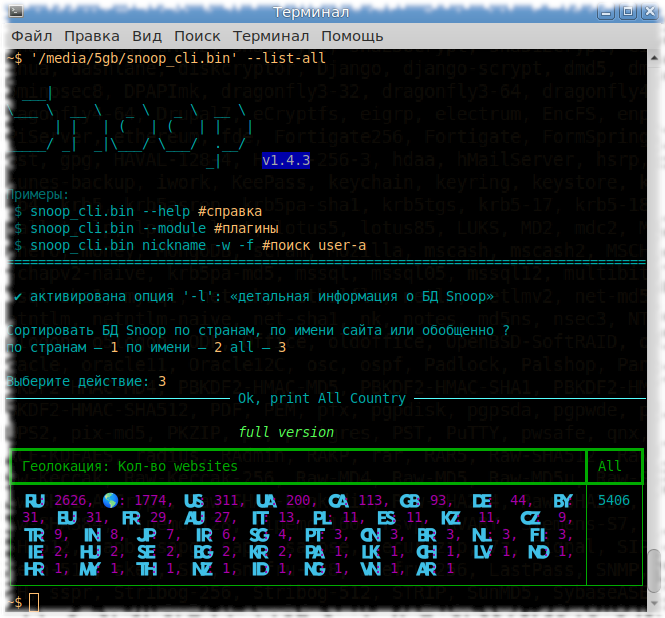This screenshot has height=618, width=665.
Task: Click the 'активирована опция' message line
Action: (x=254, y=296)
